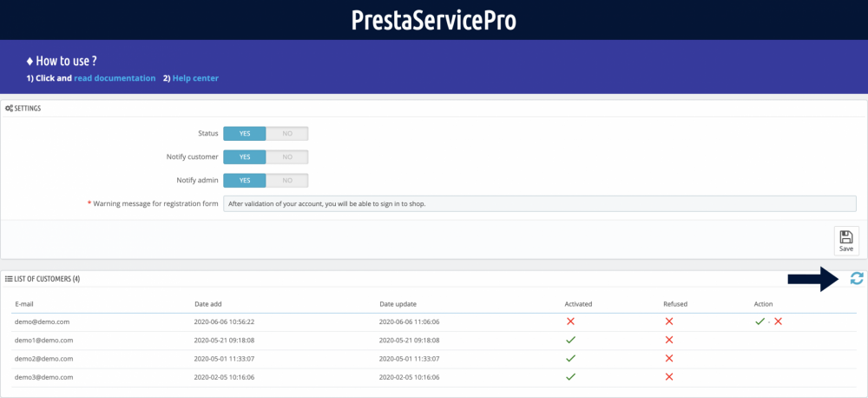
Task: Open the read documentation link
Action: pyautogui.click(x=115, y=78)
